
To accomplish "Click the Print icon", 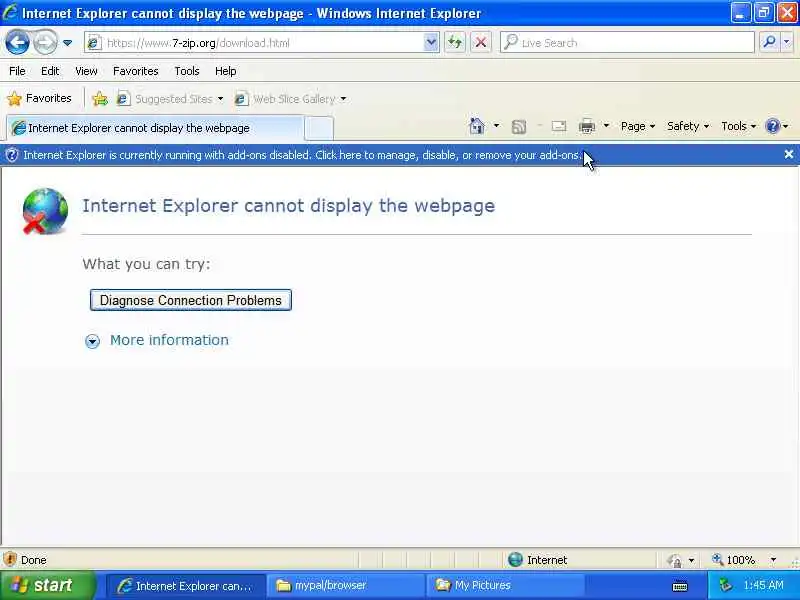I will (x=587, y=126).
